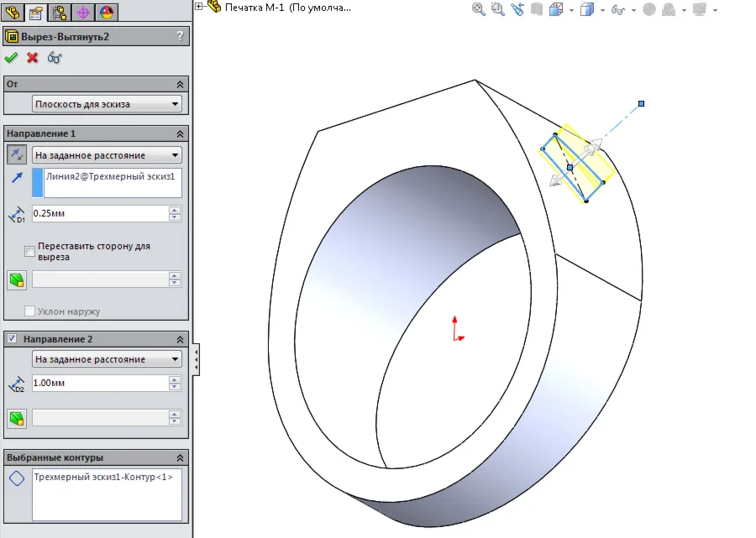Click Zoom to Fit magnifier icon
The width and height of the screenshot is (756, 538).
479,10
